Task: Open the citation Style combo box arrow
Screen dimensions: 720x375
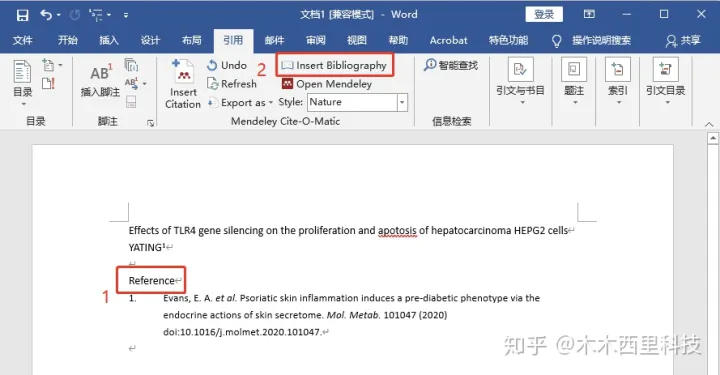Action: 402,102
